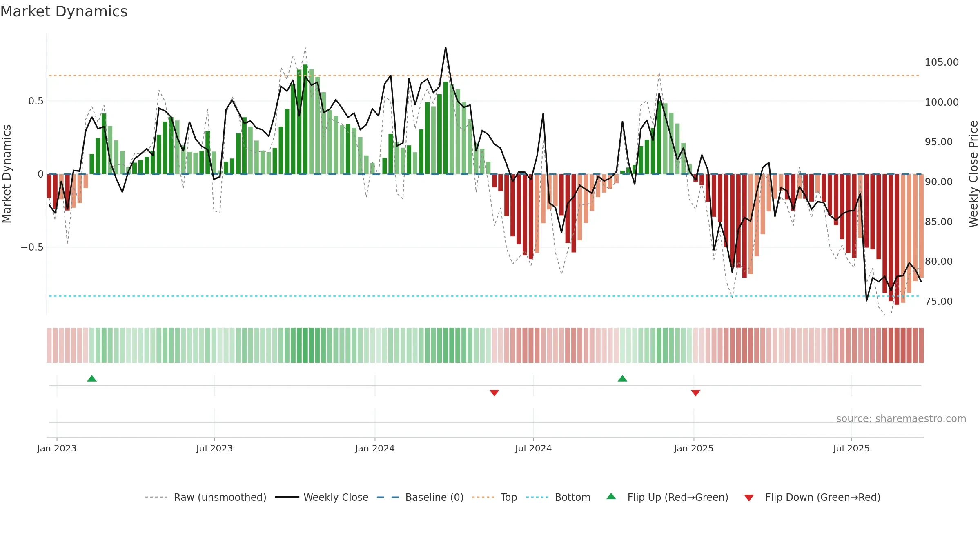Click the 105.00 price axis label
This screenshot has width=980, height=551.
click(x=942, y=62)
